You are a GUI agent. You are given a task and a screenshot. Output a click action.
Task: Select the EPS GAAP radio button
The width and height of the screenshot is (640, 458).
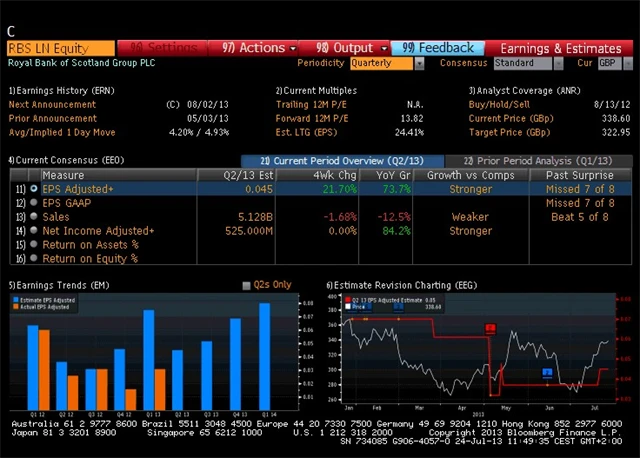point(34,202)
